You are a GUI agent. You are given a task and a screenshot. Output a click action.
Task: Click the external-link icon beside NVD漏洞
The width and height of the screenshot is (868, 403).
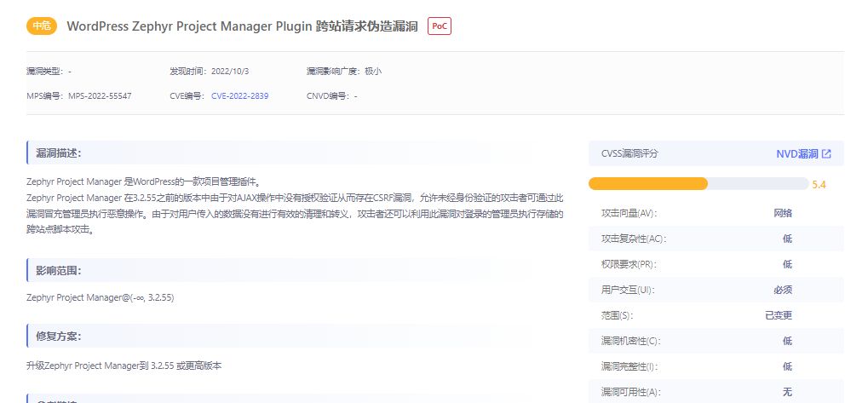point(826,154)
